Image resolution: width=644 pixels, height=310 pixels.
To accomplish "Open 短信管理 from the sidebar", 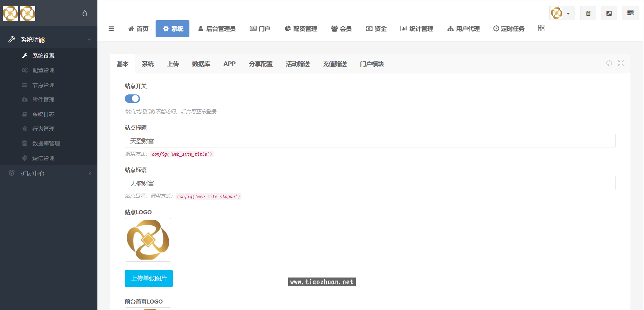I will (x=43, y=158).
